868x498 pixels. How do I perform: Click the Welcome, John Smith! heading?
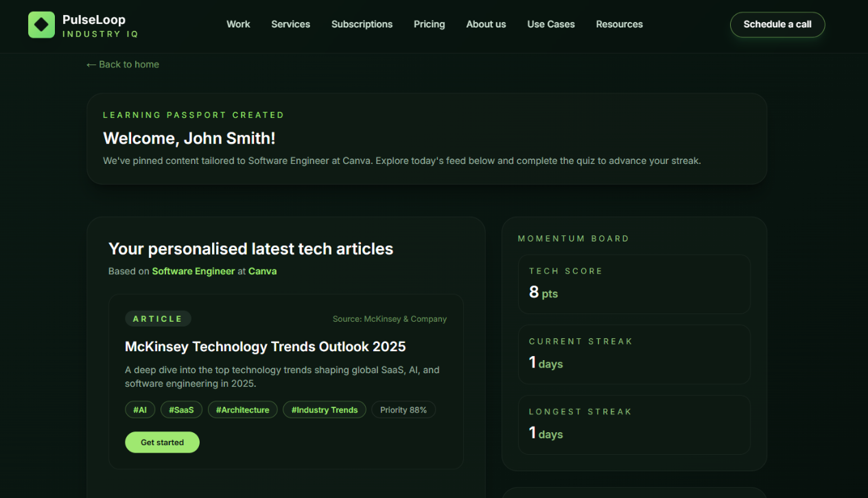tap(189, 139)
